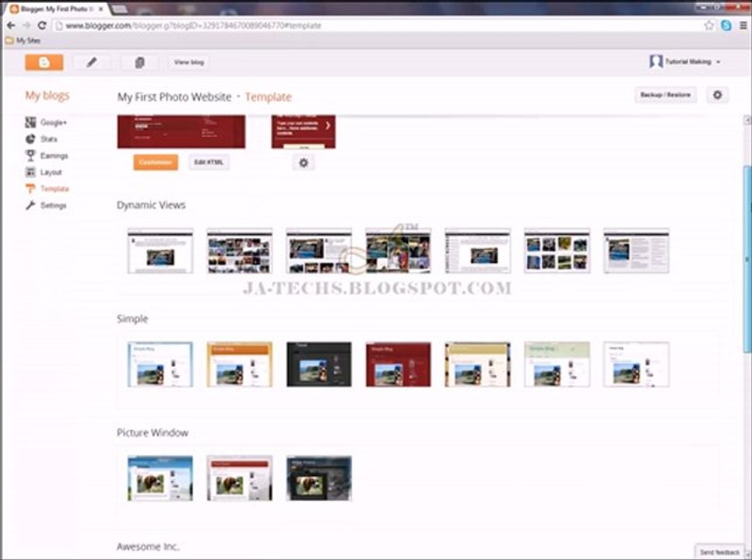Open the Tutorial Making account dropdown

coord(685,61)
